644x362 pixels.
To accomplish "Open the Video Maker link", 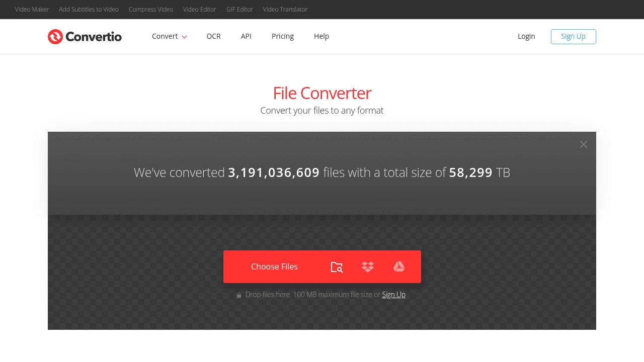I will coord(32,10).
